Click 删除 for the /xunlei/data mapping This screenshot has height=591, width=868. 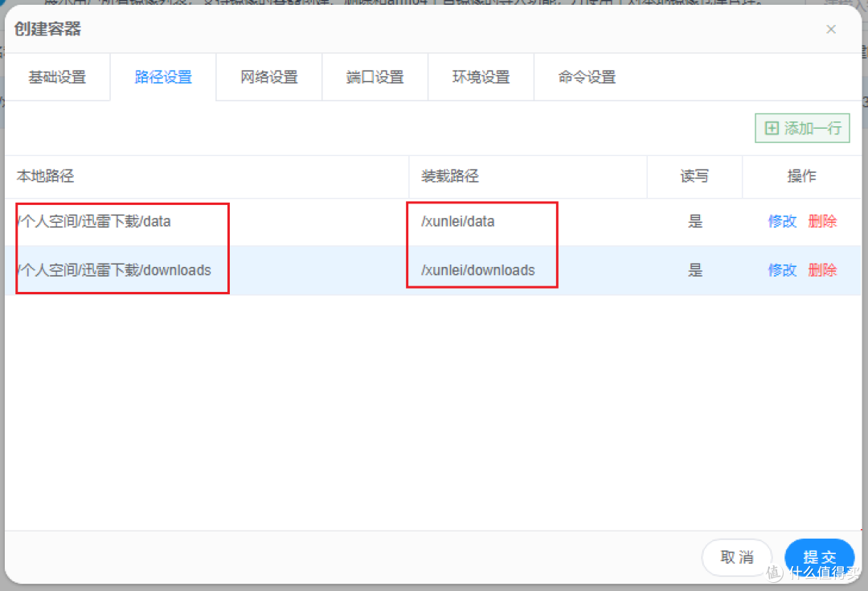tap(822, 221)
